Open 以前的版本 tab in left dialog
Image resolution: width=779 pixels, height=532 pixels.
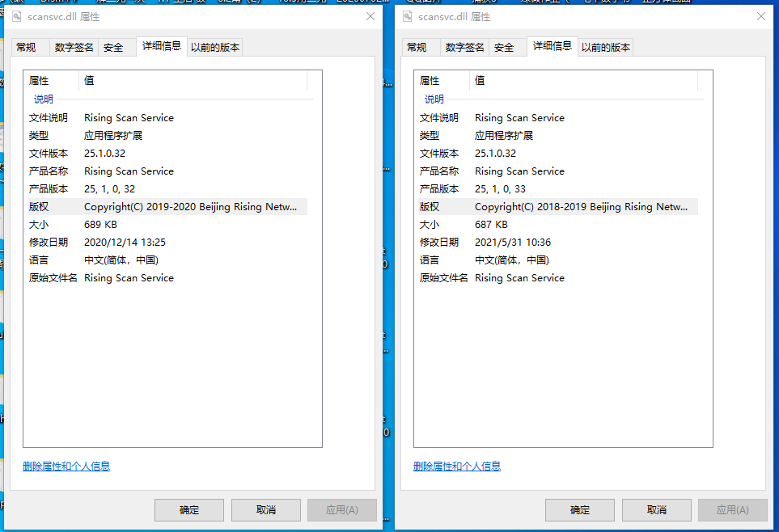tap(215, 47)
